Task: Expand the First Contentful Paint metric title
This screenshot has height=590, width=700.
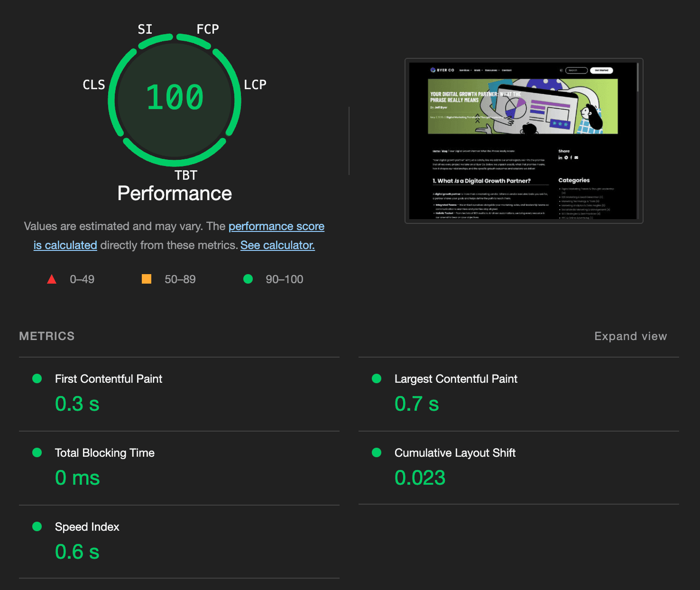Action: click(109, 379)
